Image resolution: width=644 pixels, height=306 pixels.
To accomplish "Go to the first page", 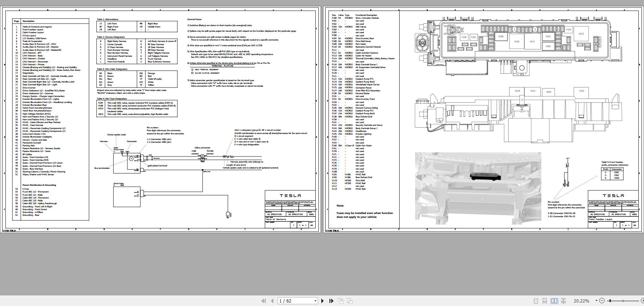I will point(263,301).
